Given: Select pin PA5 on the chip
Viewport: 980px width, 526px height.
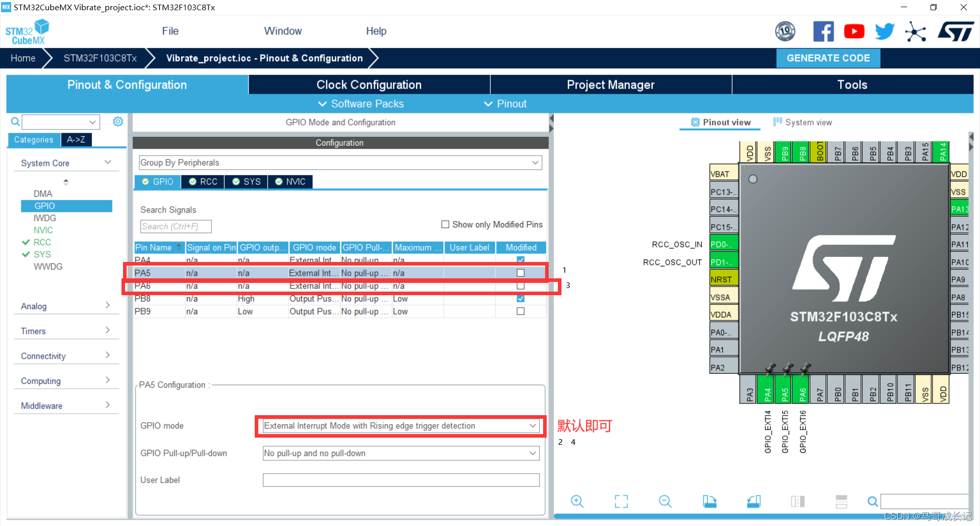Looking at the screenshot, I should tap(785, 389).
